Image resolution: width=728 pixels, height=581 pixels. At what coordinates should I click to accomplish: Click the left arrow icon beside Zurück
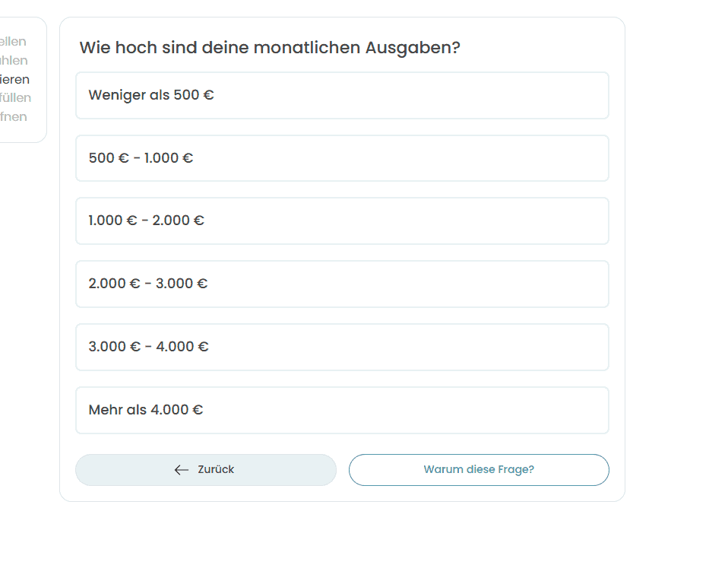(181, 470)
